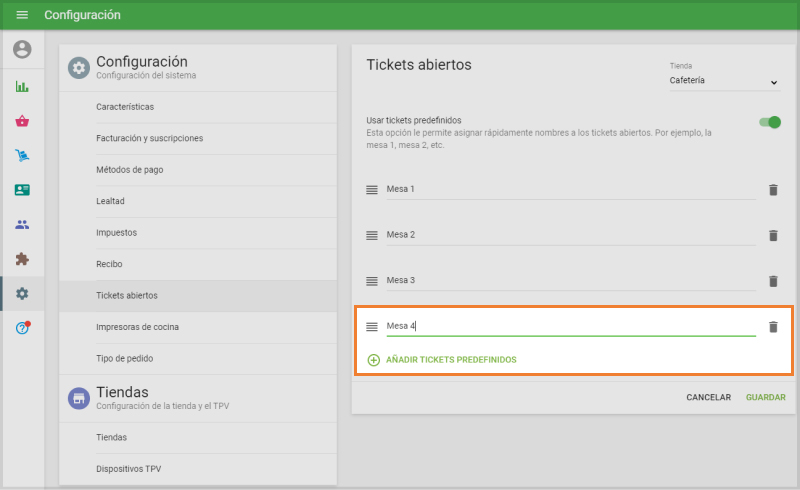Open the help question mark icon
The height and width of the screenshot is (490, 800).
22,328
